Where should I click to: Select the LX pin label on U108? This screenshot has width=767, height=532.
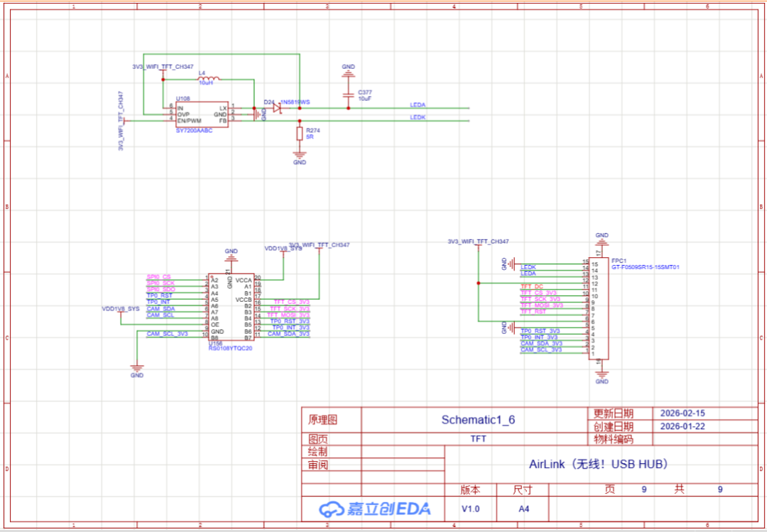(223, 108)
